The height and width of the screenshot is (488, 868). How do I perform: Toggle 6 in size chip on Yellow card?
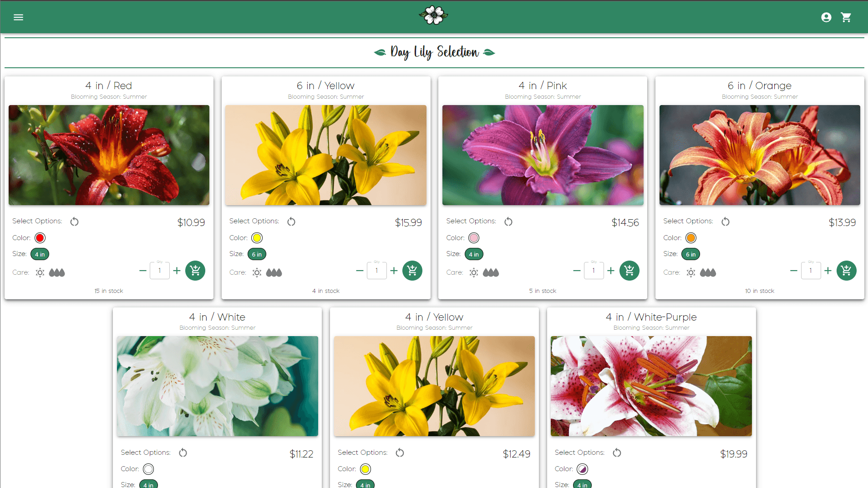coord(257,254)
